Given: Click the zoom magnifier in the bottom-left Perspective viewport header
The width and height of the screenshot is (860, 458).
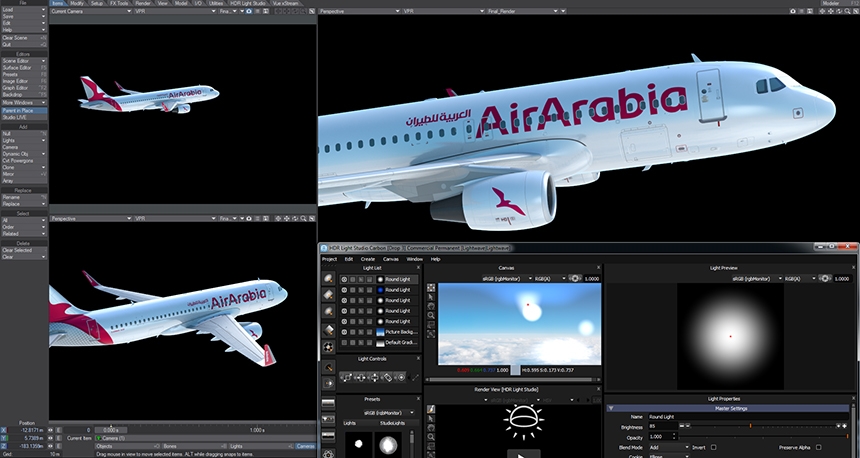Looking at the screenshot, I should click(x=303, y=218).
